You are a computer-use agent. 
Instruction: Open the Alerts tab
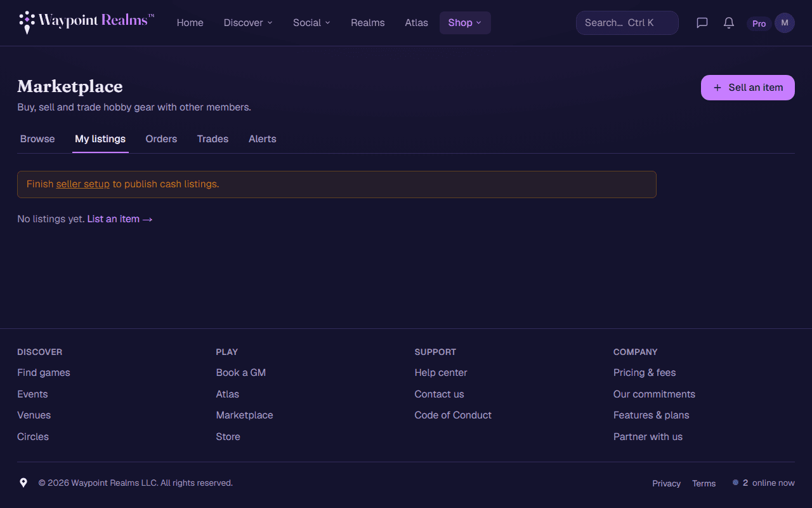point(263,139)
